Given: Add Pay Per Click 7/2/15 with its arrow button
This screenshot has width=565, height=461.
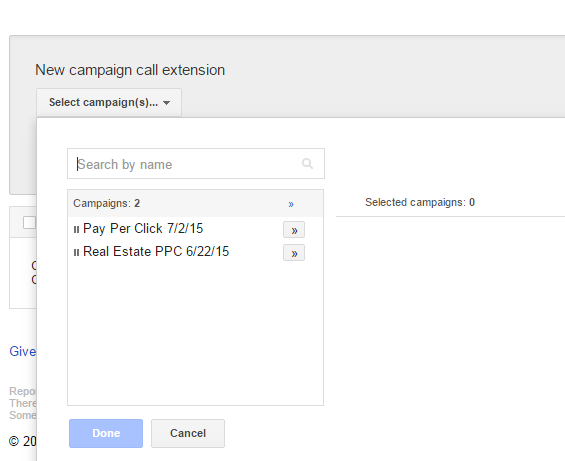Looking at the screenshot, I should (294, 230).
